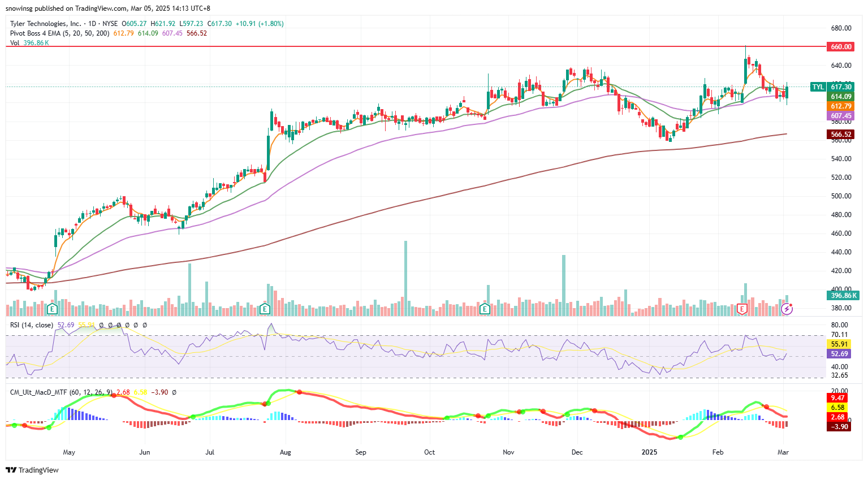
Task: Select the RSI (14, close) indicator legend
Action: click(32, 325)
